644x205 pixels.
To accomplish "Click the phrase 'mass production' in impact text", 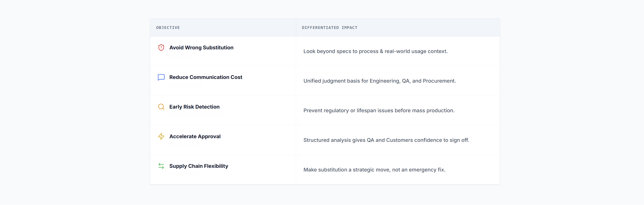I will click(x=432, y=110).
